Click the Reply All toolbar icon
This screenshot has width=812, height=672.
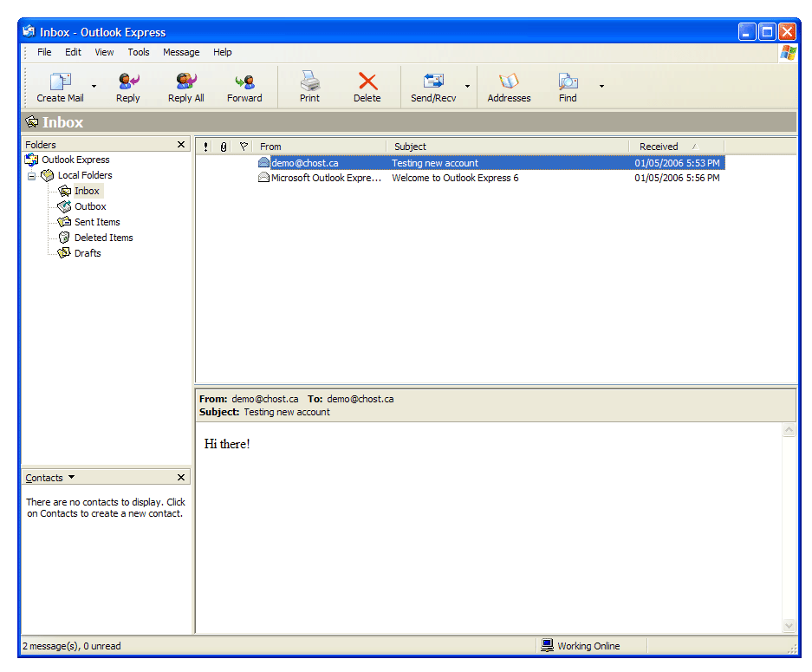click(186, 87)
